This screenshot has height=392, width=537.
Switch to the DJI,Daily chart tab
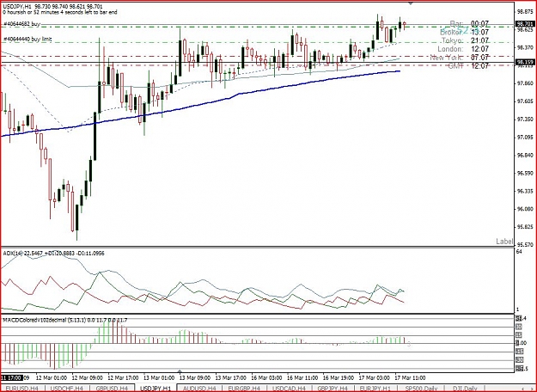(465, 389)
